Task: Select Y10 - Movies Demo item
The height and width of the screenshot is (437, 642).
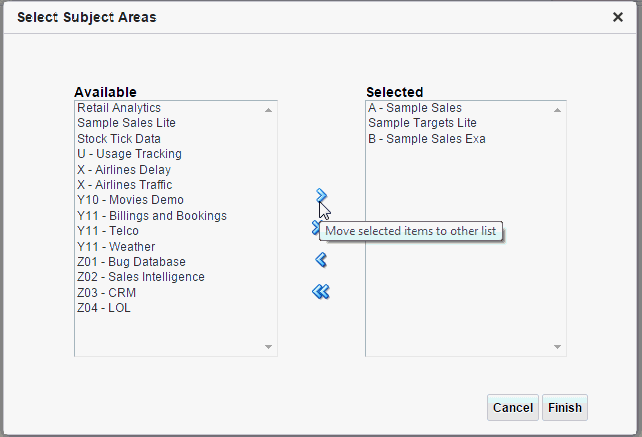Action: 130,200
